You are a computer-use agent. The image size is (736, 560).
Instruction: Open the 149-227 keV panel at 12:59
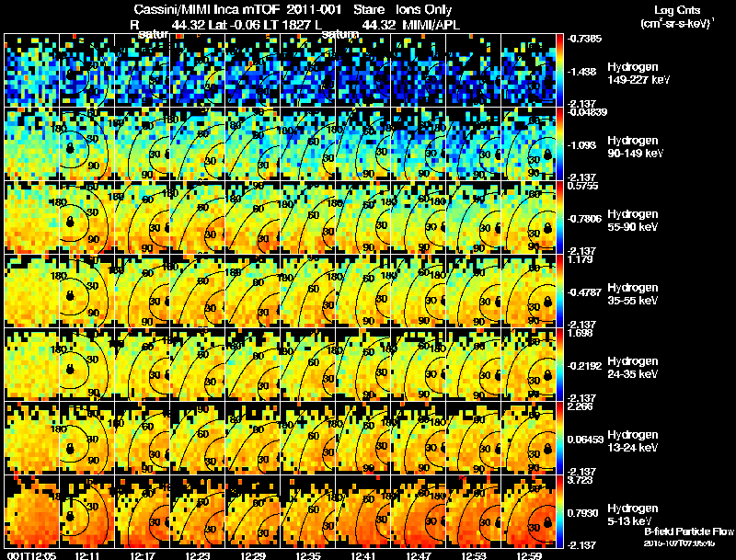point(528,71)
